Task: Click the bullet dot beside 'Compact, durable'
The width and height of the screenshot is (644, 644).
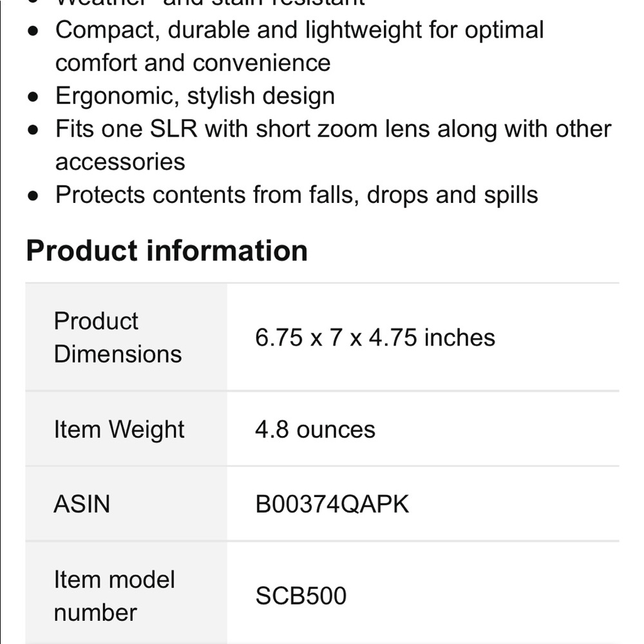Action: pos(34,32)
